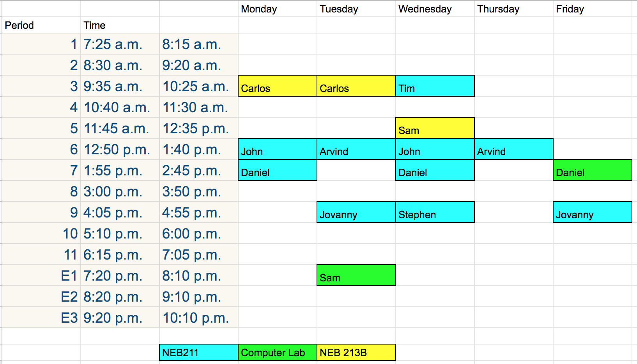This screenshot has width=637, height=364.
Task: Select the Time header cell
Action: pos(120,25)
